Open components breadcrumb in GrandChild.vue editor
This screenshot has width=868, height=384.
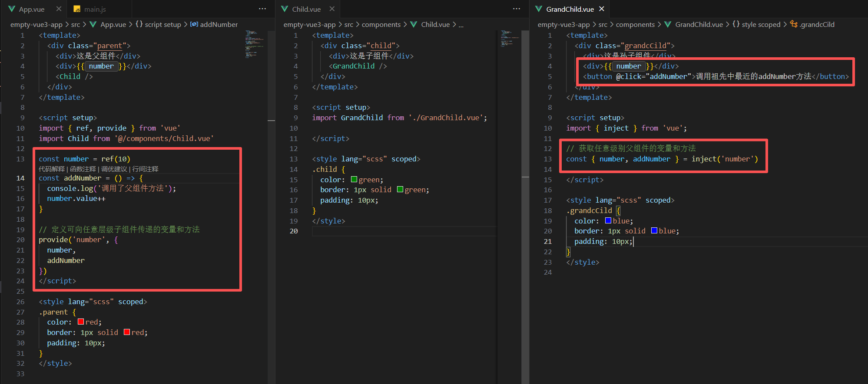pos(635,25)
